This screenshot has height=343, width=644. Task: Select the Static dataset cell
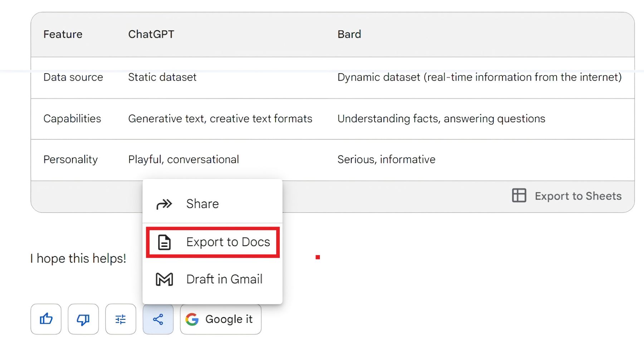click(x=162, y=77)
